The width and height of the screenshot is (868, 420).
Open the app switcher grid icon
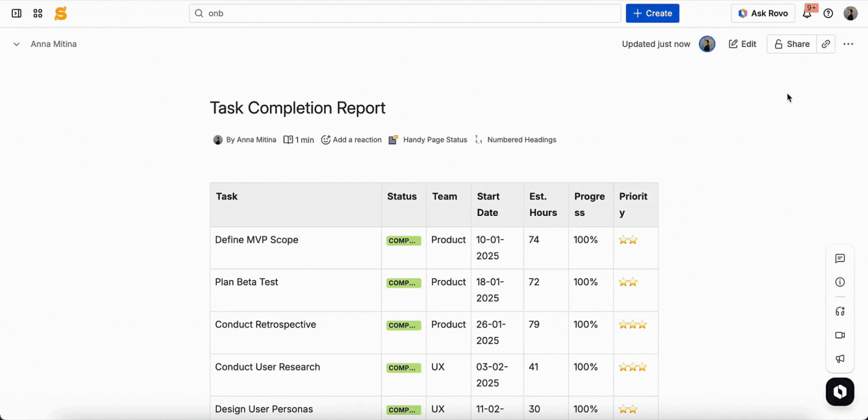(x=38, y=14)
